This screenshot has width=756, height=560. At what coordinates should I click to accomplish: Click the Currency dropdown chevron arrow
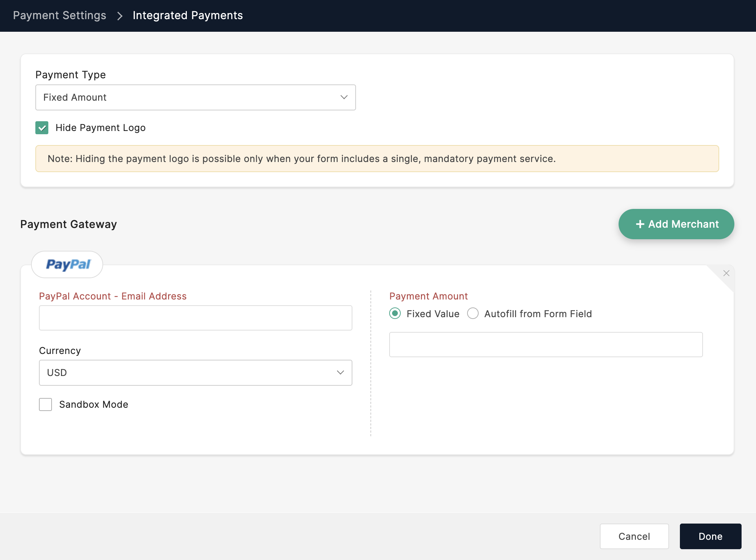(x=340, y=373)
